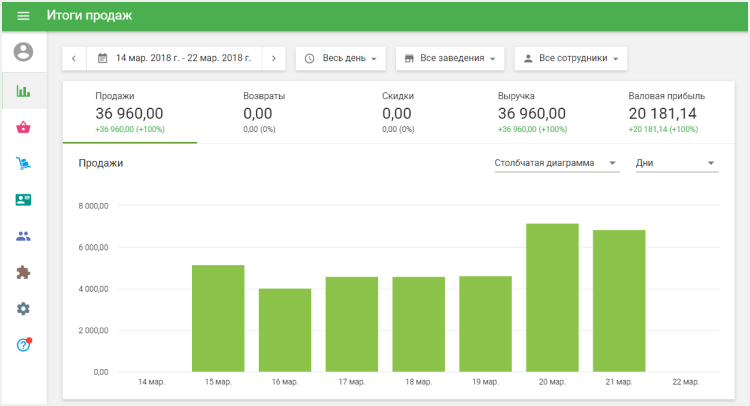Viewport: 750px width, 406px height.
Task: Select the Валовая прибыль metric tab
Action: pos(666,111)
